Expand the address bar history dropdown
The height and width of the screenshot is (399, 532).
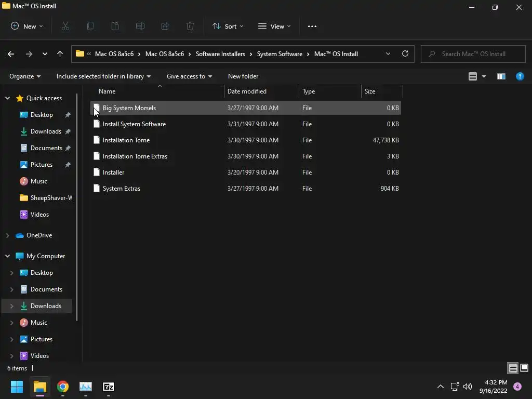(388, 54)
